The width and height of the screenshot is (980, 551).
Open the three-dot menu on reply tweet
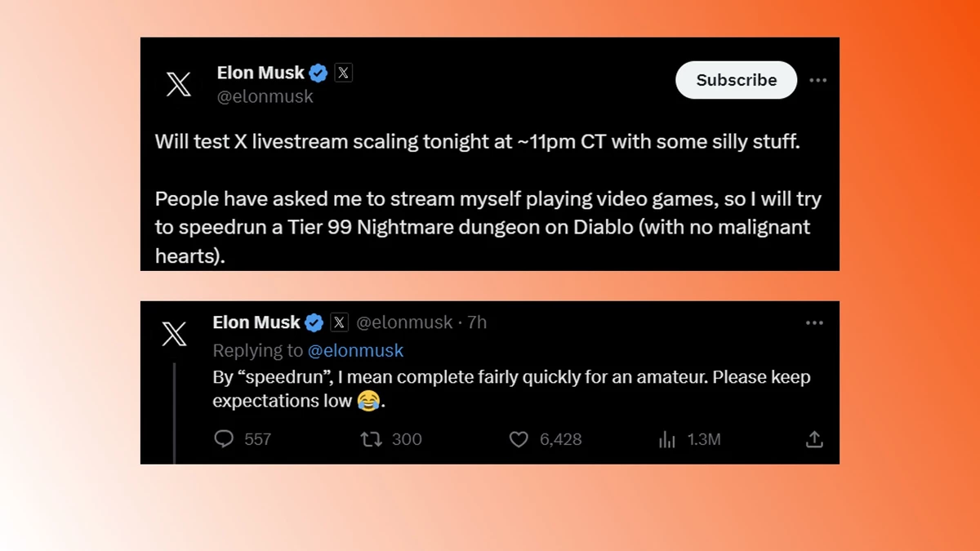814,323
